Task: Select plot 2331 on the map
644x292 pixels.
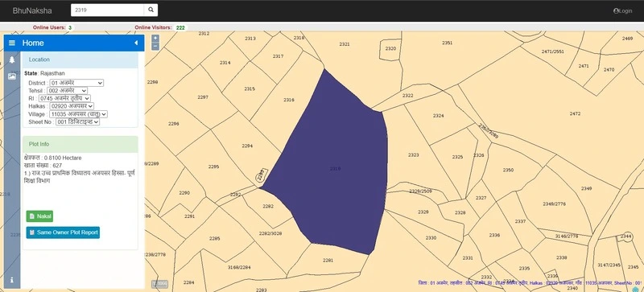Action: [x=468, y=258]
